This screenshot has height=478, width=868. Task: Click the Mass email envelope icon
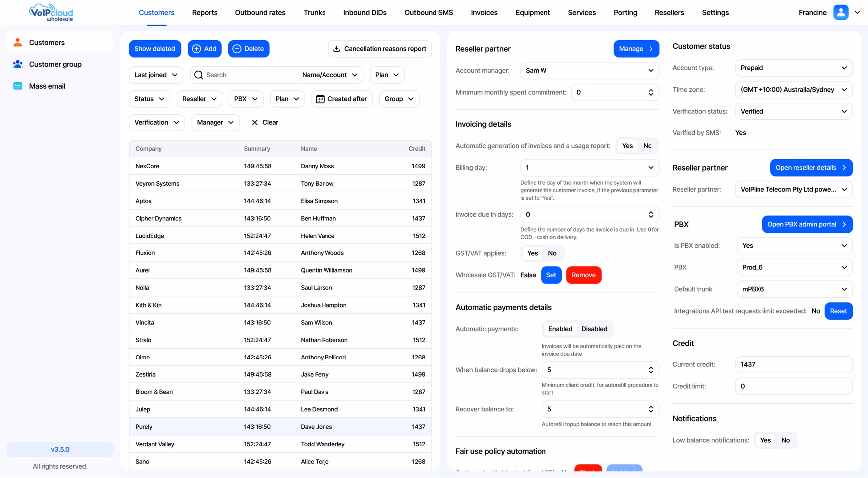coord(18,86)
